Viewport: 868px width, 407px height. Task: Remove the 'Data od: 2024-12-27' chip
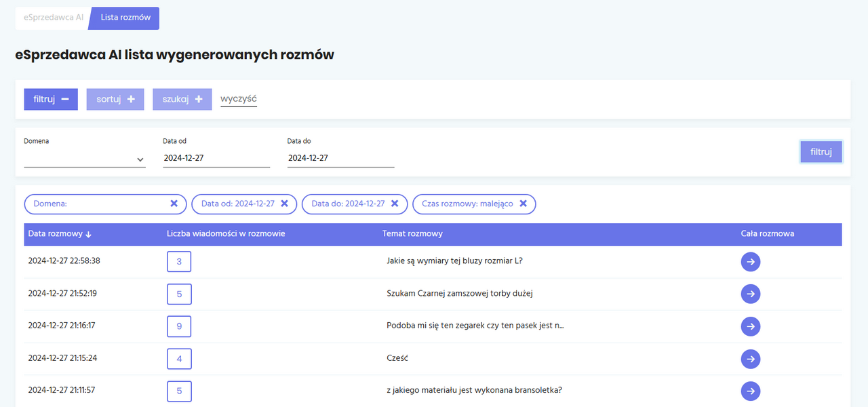(284, 203)
